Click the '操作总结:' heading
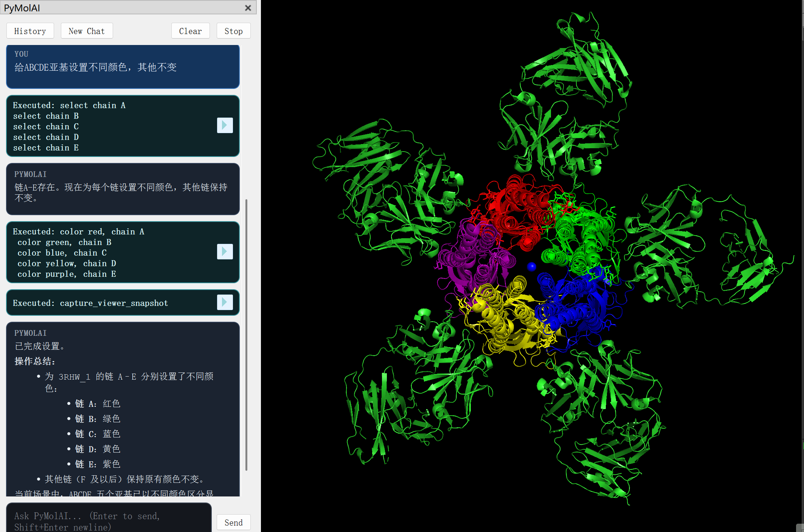Viewport: 804px width, 532px height. point(35,361)
